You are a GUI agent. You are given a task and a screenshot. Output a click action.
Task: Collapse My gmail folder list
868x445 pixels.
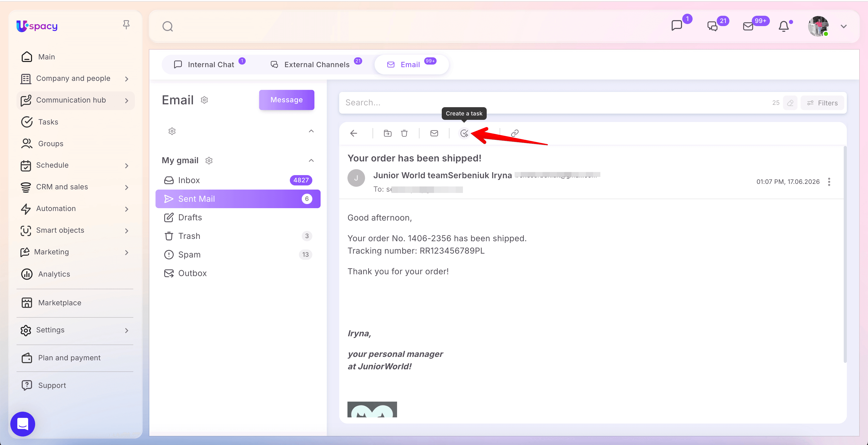coord(311,160)
